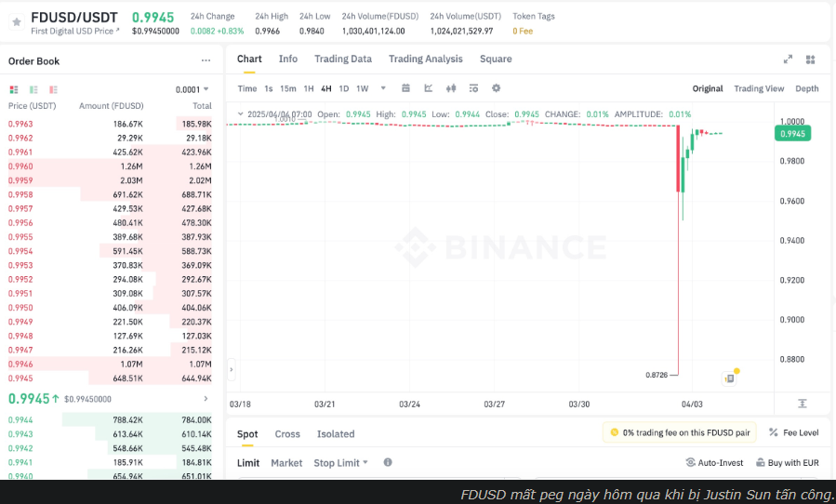Switch chart view to Depth
This screenshot has height=504, width=836.
tap(807, 88)
